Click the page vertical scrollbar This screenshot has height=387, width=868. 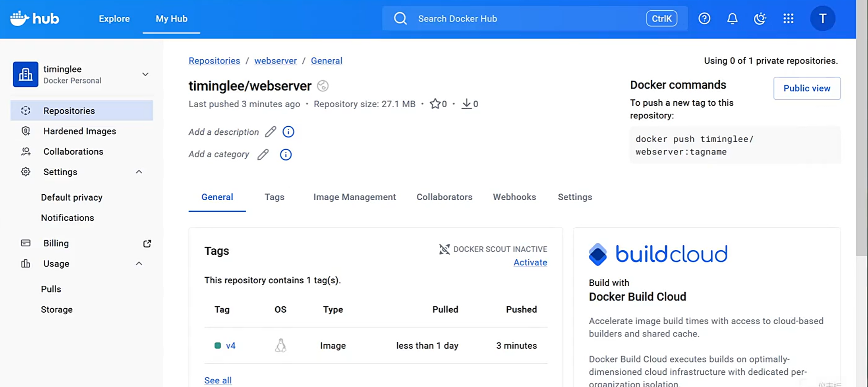point(862,128)
